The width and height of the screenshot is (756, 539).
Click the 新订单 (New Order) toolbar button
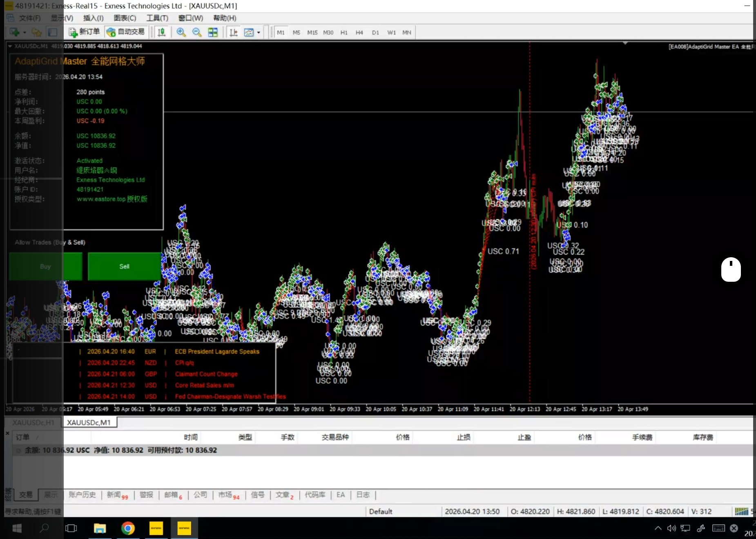click(x=84, y=32)
